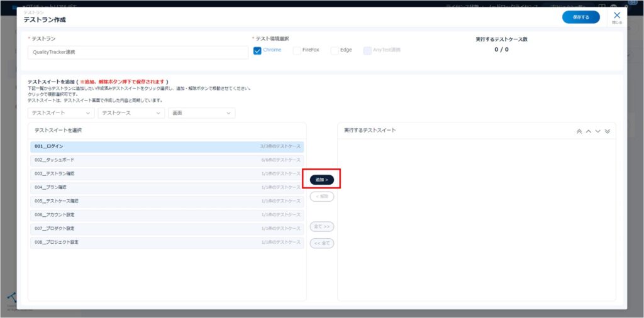
Task: Click the 全て >> add-all button
Action: (322, 226)
